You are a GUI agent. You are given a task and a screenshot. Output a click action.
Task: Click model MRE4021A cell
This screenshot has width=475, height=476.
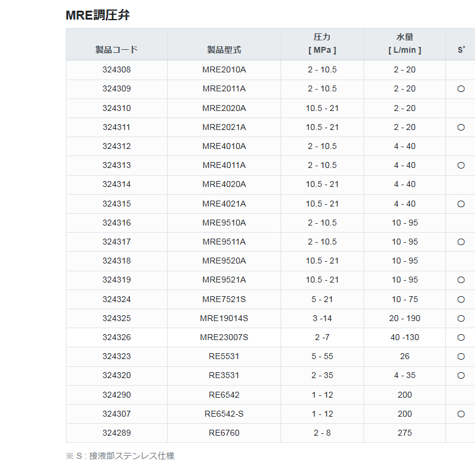pos(224,204)
